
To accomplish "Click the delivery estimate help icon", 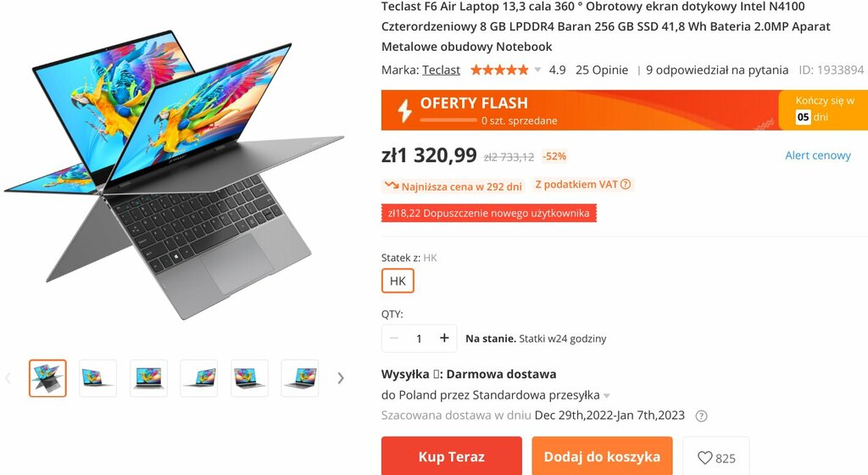I will pos(701,416).
